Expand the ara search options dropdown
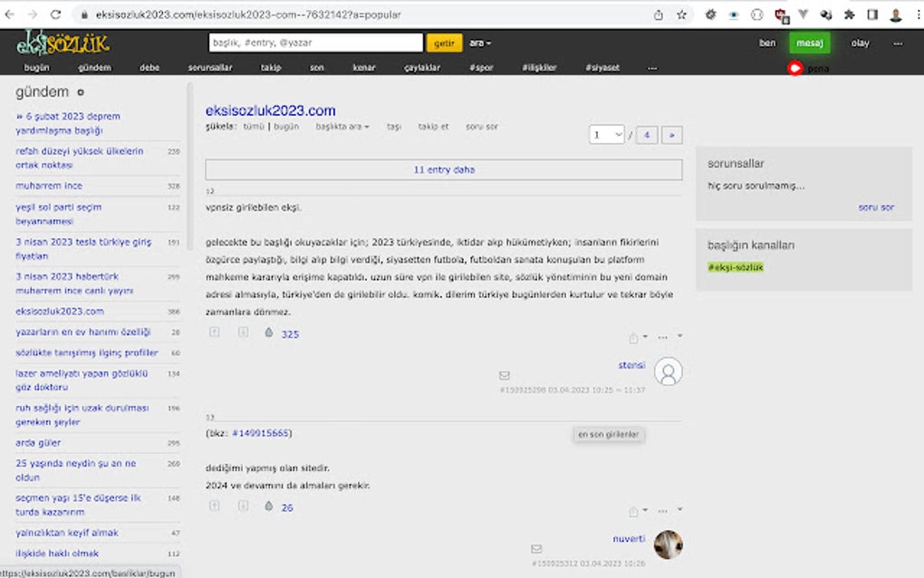The width and height of the screenshot is (924, 578). (480, 43)
